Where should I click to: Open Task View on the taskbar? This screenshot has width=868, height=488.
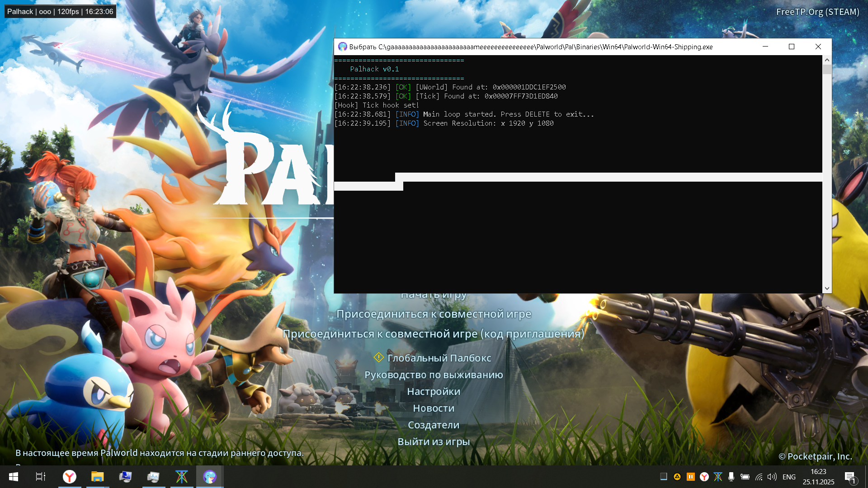(x=41, y=477)
